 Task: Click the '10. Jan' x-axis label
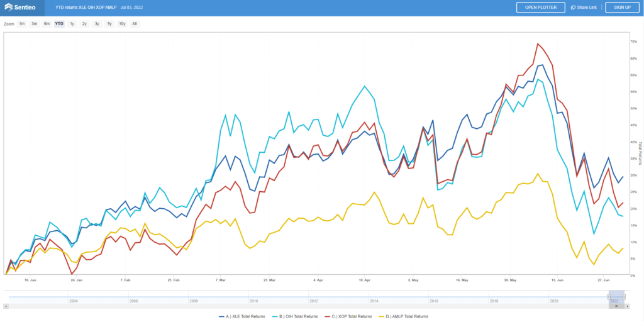click(30, 280)
